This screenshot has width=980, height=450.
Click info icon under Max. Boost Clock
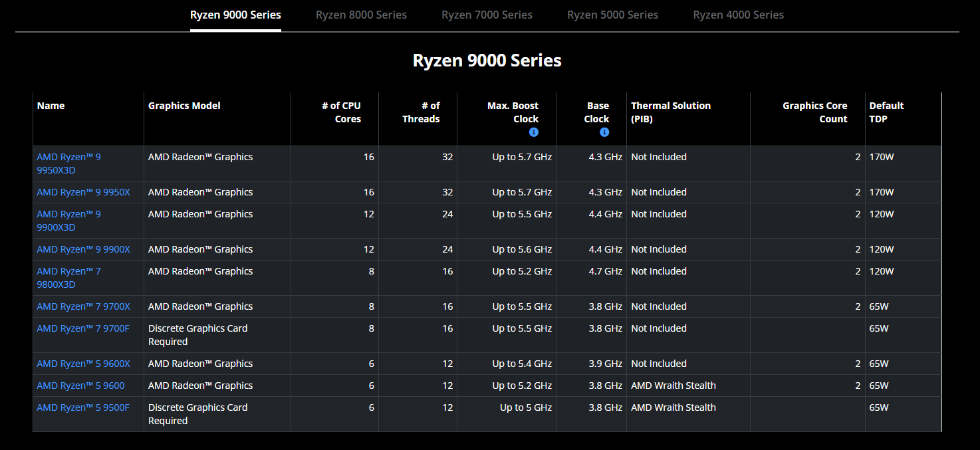(x=533, y=132)
